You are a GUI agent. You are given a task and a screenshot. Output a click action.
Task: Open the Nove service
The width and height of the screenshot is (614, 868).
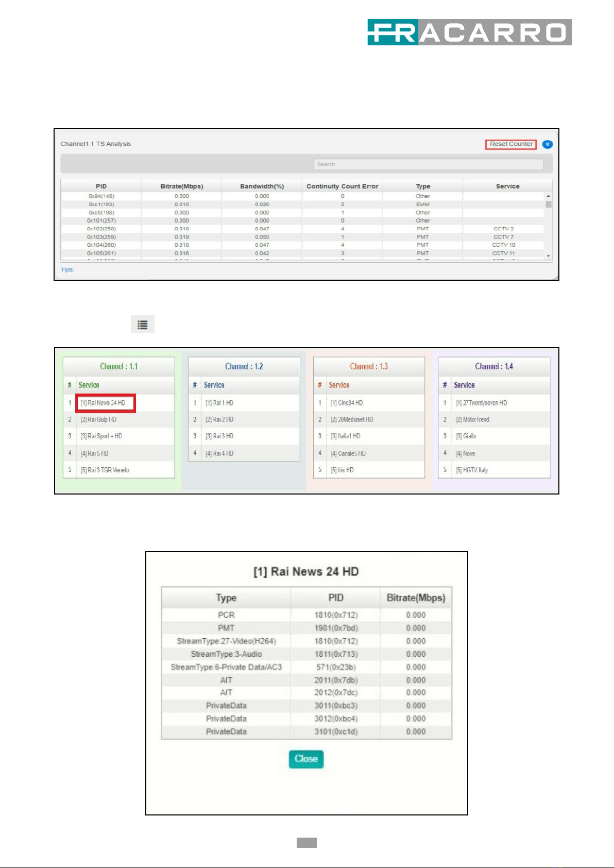pyautogui.click(x=466, y=453)
